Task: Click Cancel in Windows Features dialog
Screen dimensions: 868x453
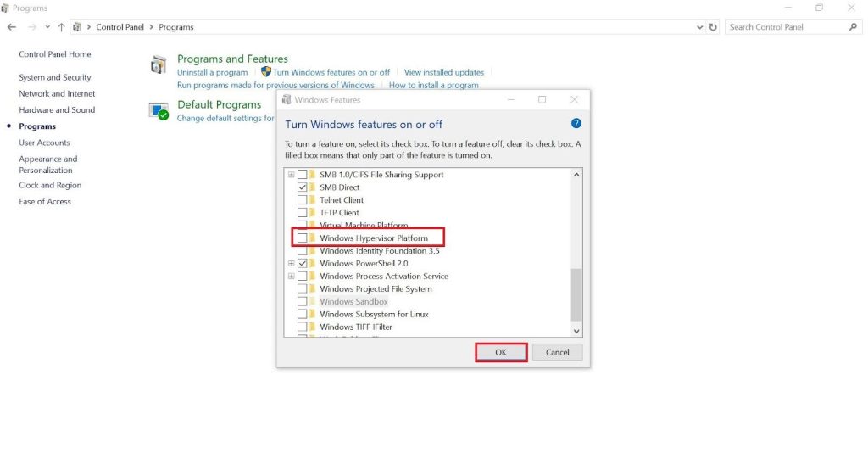Action: click(558, 352)
